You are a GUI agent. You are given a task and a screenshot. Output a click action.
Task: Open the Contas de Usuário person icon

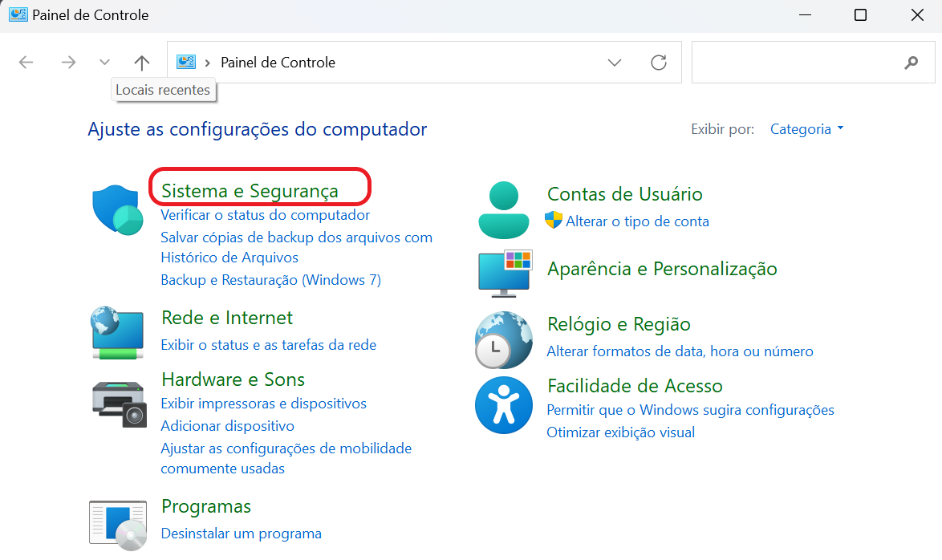point(503,209)
